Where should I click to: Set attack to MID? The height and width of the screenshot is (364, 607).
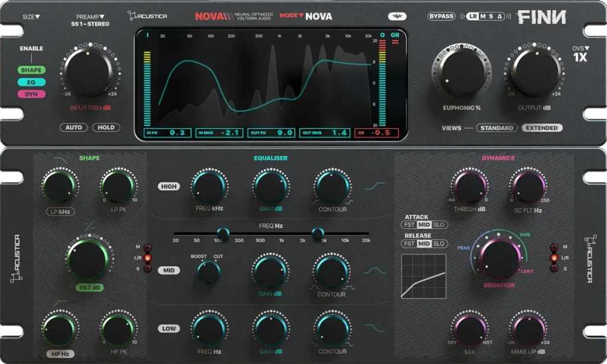coord(424,225)
